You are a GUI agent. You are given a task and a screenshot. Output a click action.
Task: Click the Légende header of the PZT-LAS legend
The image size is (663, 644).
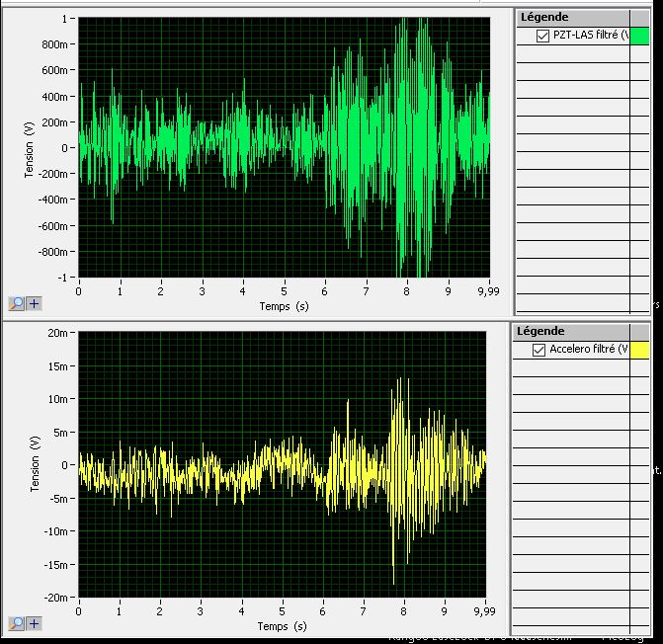(543, 17)
